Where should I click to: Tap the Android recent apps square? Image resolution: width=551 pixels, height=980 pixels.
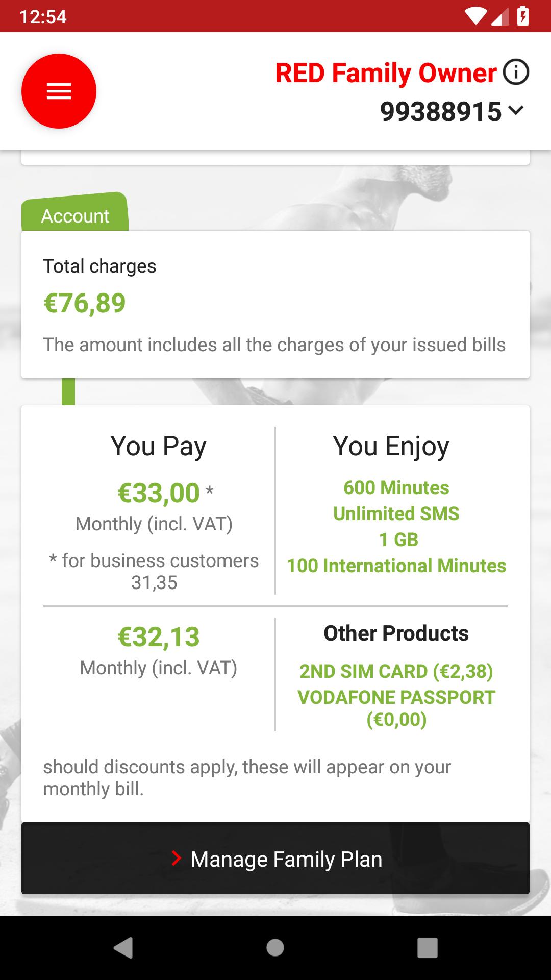(427, 947)
